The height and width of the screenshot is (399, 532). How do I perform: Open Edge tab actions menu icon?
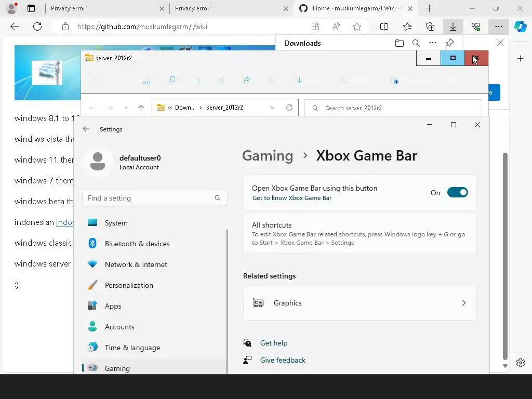(31, 8)
